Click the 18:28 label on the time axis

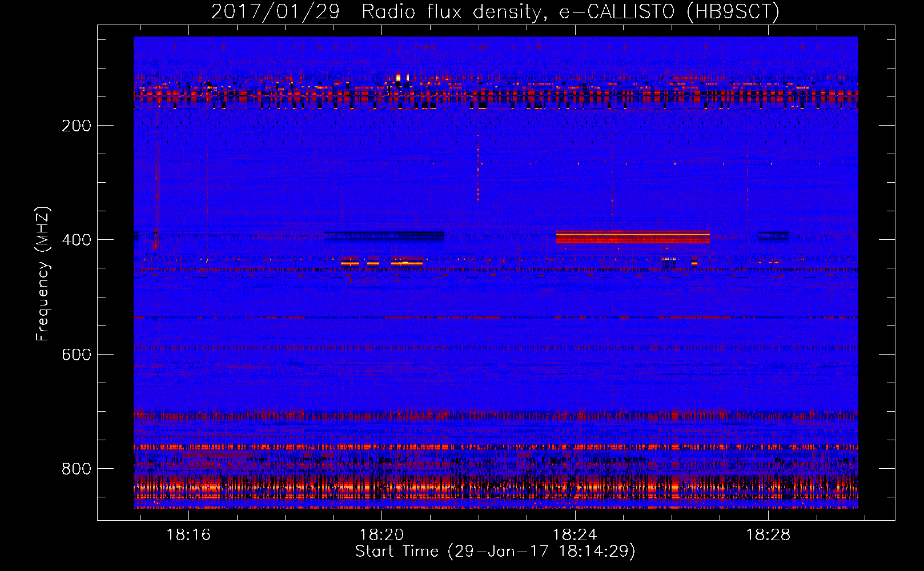[x=769, y=534]
